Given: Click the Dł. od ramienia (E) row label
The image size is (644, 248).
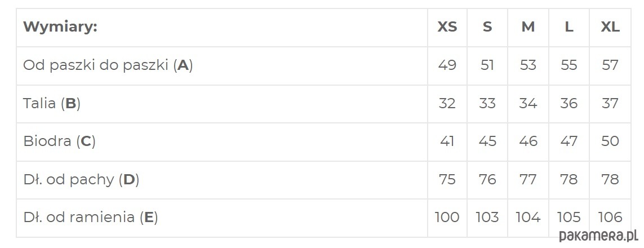Looking at the screenshot, I should tap(90, 217).
